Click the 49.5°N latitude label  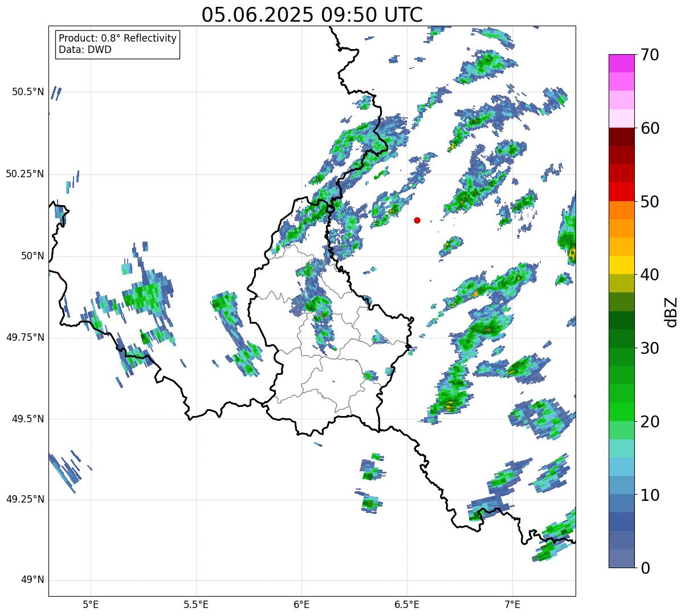[27, 419]
